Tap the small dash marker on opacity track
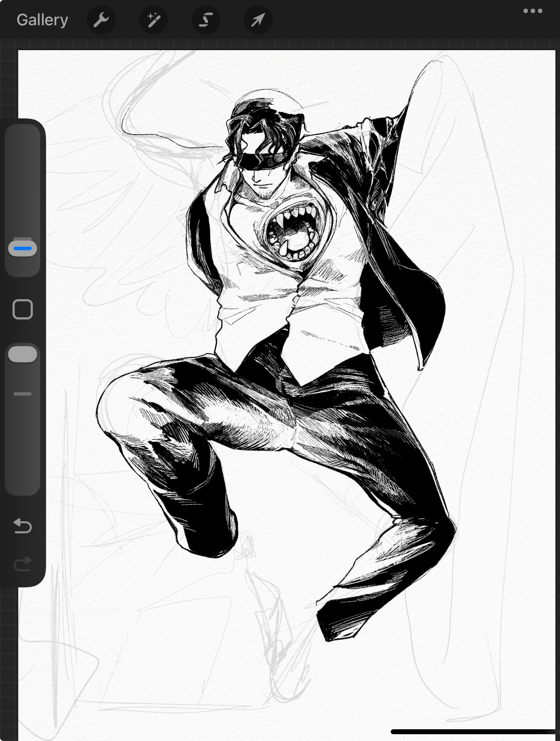The width and height of the screenshot is (560, 741). pos(23,394)
